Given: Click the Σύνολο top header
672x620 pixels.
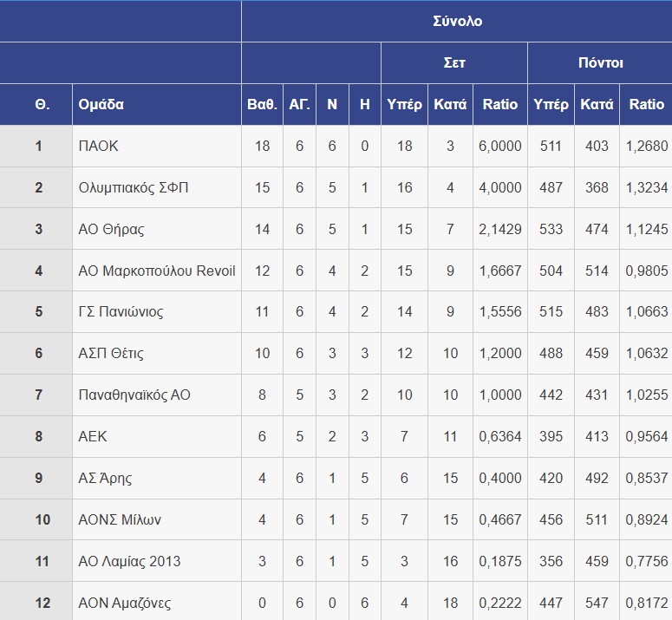Looking at the screenshot, I should point(457,21).
